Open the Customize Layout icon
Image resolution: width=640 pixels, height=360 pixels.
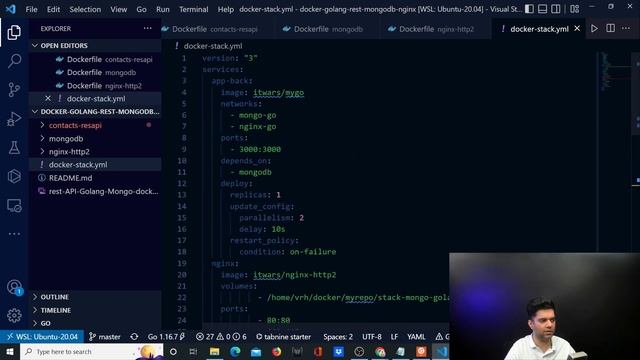click(574, 9)
